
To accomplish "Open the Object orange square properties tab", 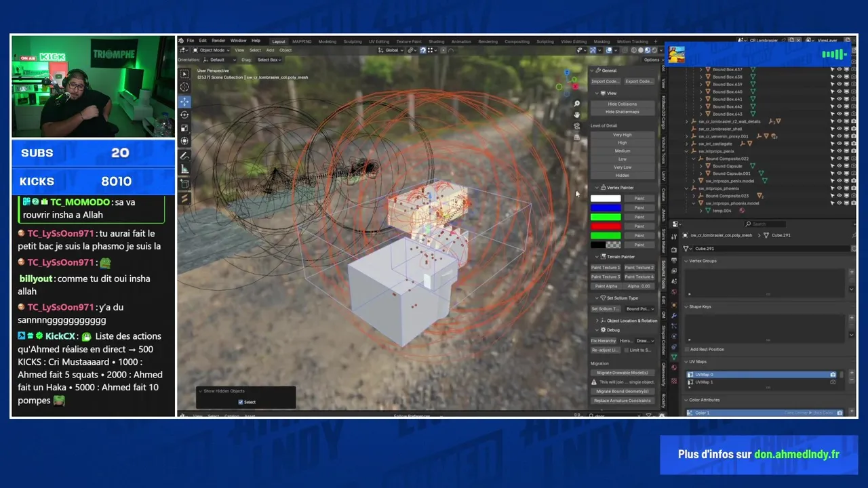I will click(x=674, y=305).
